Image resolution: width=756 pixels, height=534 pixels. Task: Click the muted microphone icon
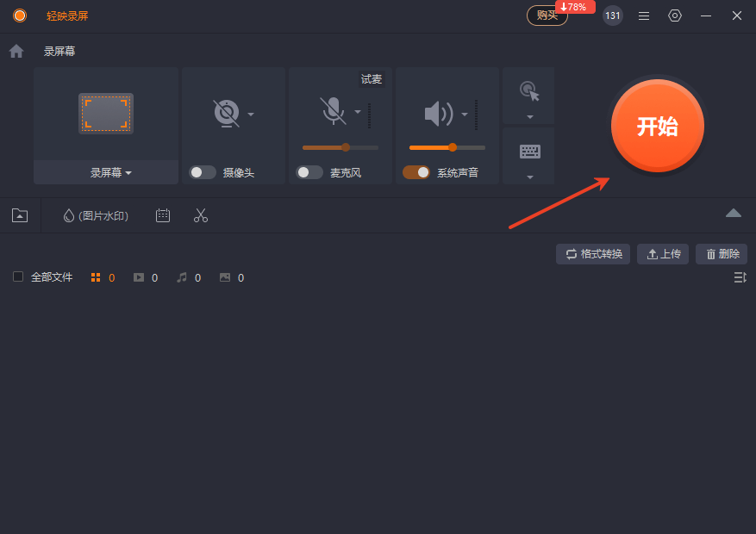coord(333,111)
